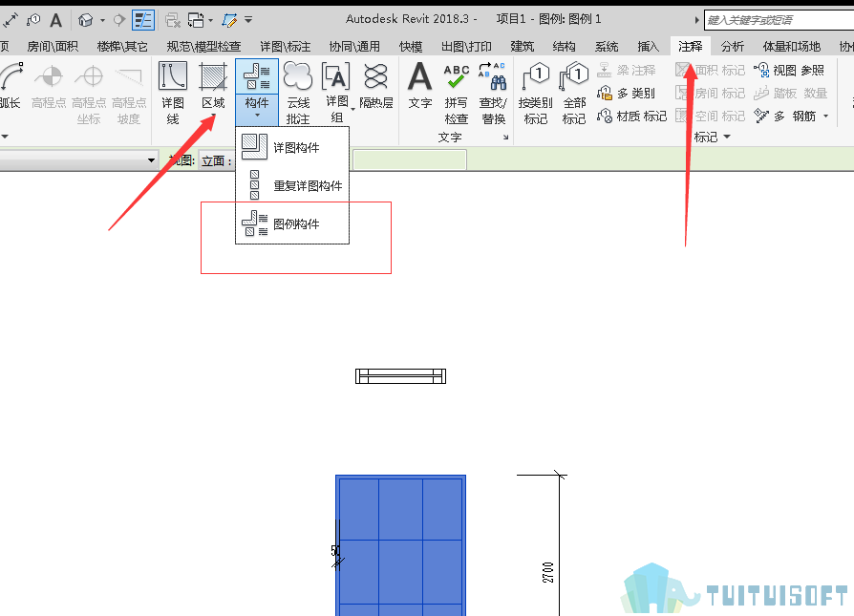Switch to the 注释 ribbon tab
The width and height of the screenshot is (854, 616).
coord(690,47)
